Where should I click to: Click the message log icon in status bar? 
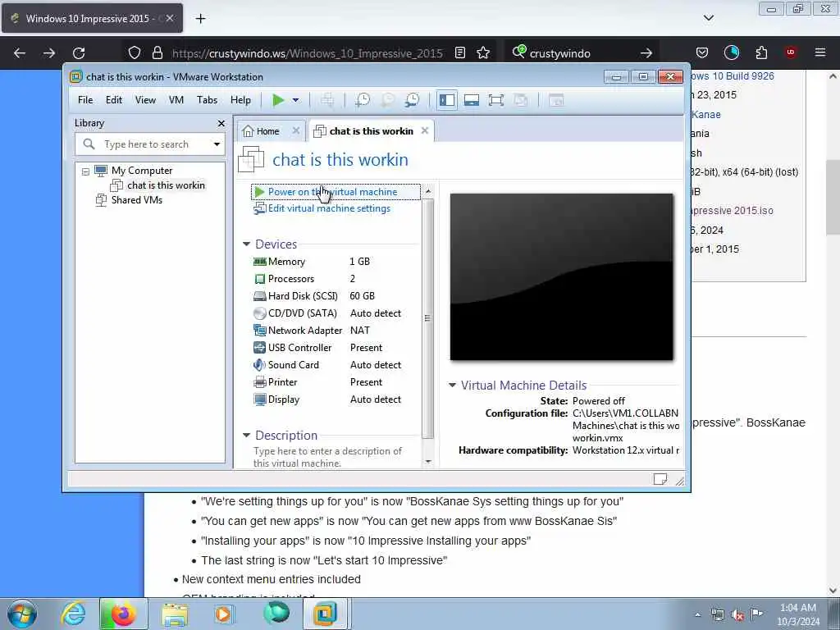tap(660, 479)
